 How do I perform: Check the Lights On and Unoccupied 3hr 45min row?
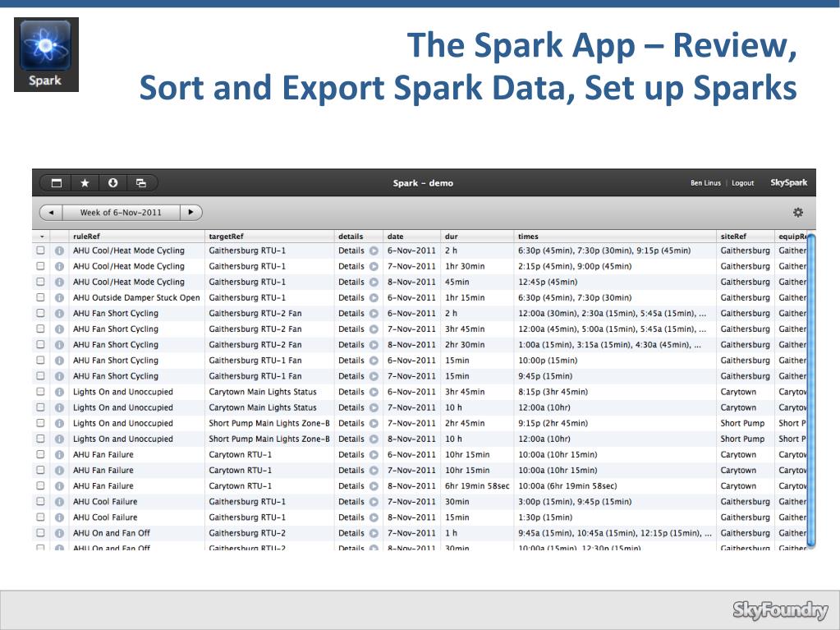[x=41, y=392]
